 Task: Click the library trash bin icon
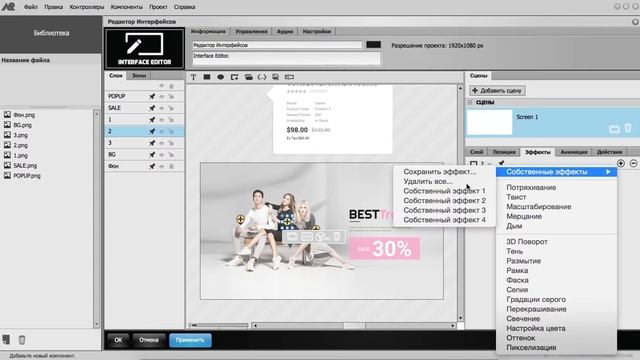[x=22, y=340]
